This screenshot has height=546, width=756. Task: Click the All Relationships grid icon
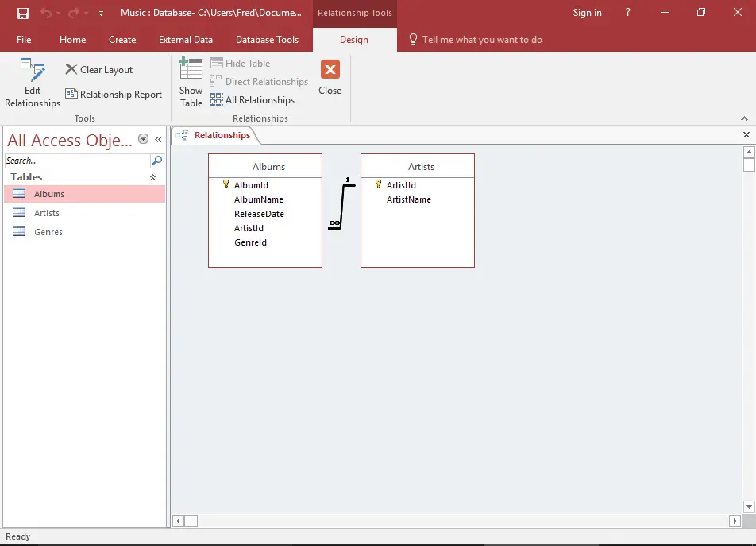pos(217,99)
